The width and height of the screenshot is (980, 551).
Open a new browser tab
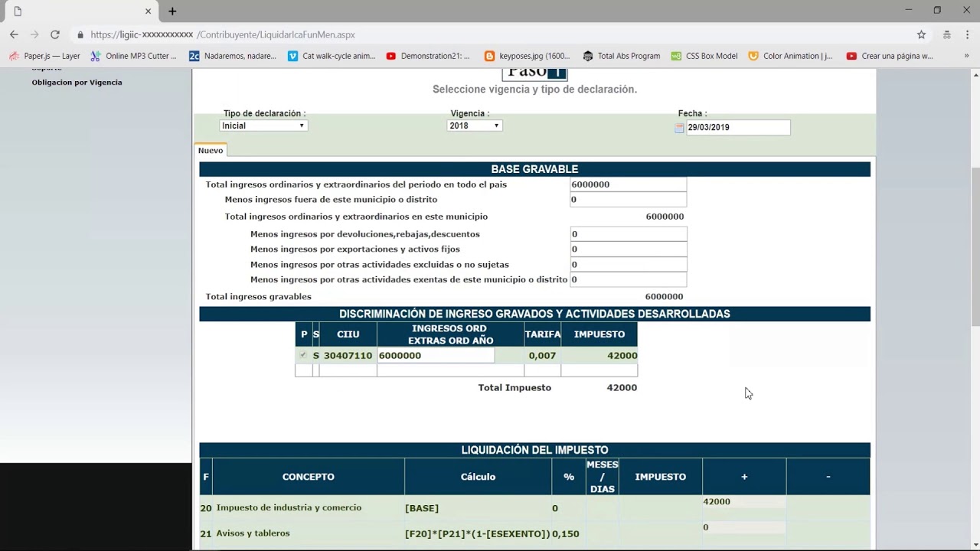pos(172,11)
